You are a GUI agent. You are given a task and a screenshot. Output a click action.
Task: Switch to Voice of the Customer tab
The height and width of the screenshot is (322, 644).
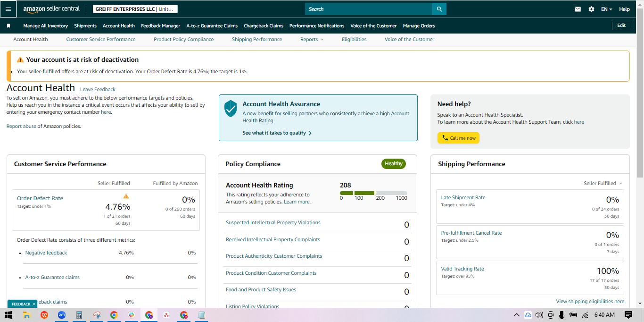409,39
